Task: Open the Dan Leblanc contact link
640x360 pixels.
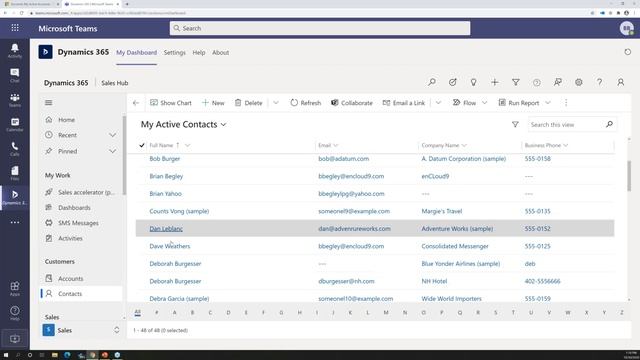Action: [166, 229]
